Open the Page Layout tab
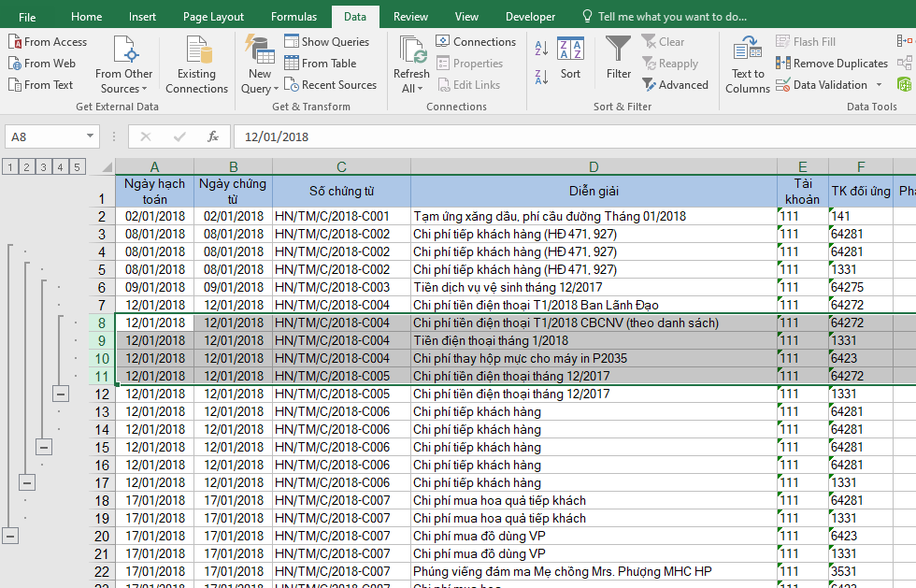The height and width of the screenshot is (588, 916). click(213, 17)
